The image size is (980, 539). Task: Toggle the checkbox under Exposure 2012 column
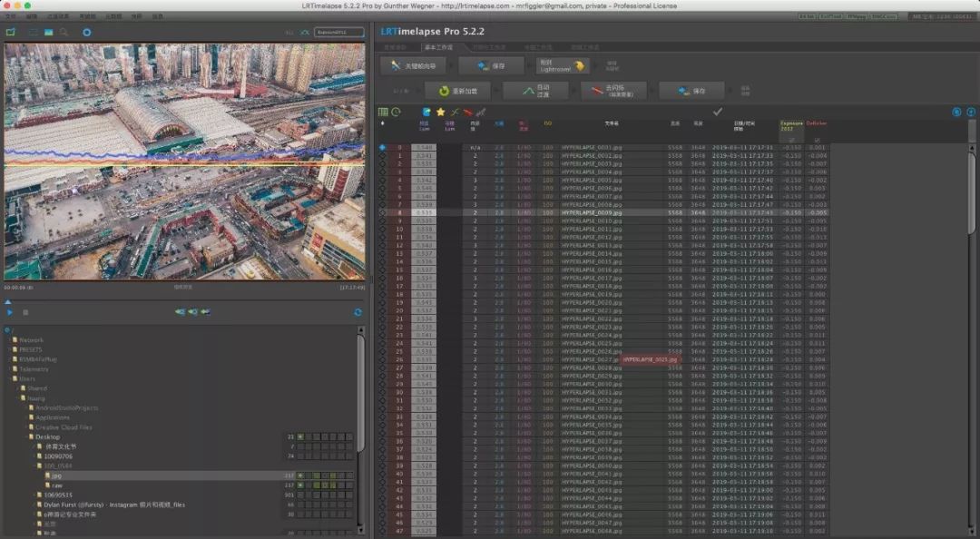click(790, 139)
